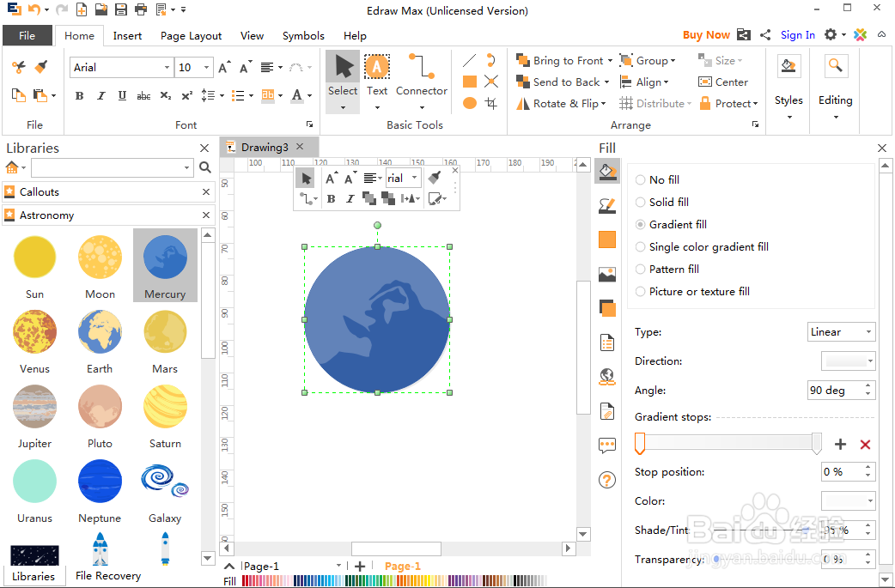Increase font size with grow icon

click(224, 67)
